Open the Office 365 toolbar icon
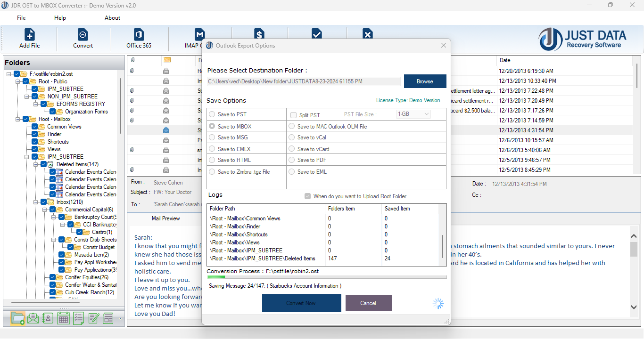 click(x=139, y=35)
